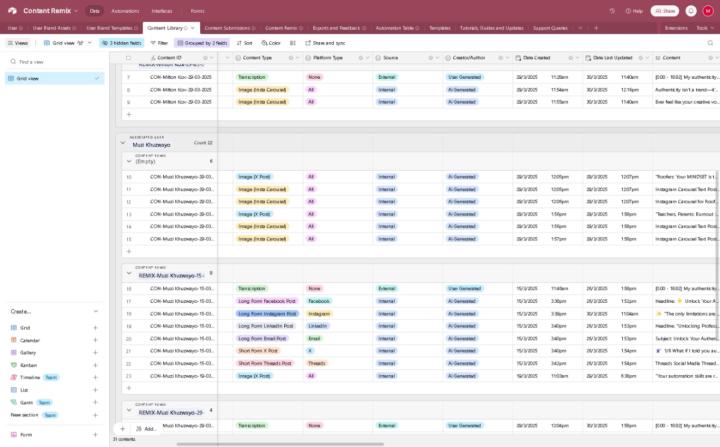Viewport: 720px width, 447px height.
Task: Click the Creator/Author column header
Action: click(477, 58)
